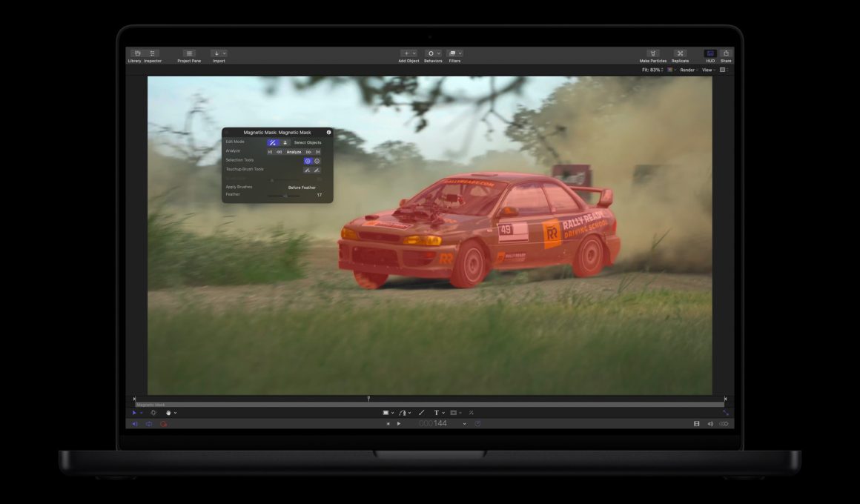This screenshot has width=860, height=504.
Task: Open the Inspector panel
Action: (x=153, y=54)
